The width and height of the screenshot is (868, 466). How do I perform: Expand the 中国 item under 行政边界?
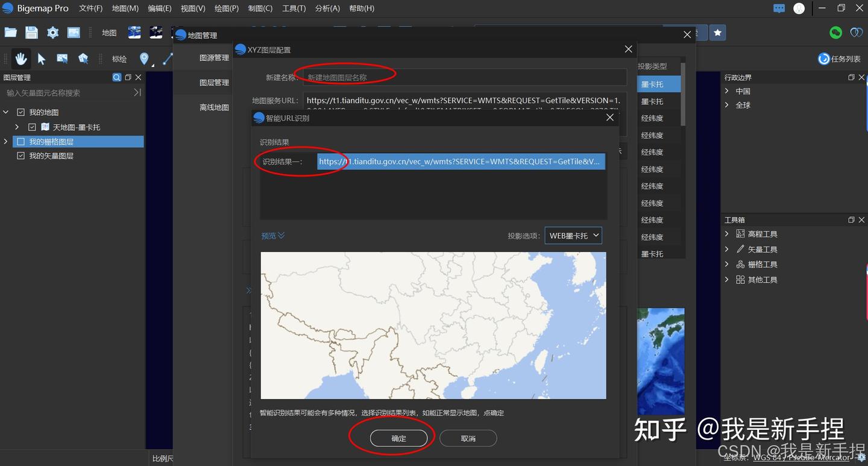click(728, 90)
